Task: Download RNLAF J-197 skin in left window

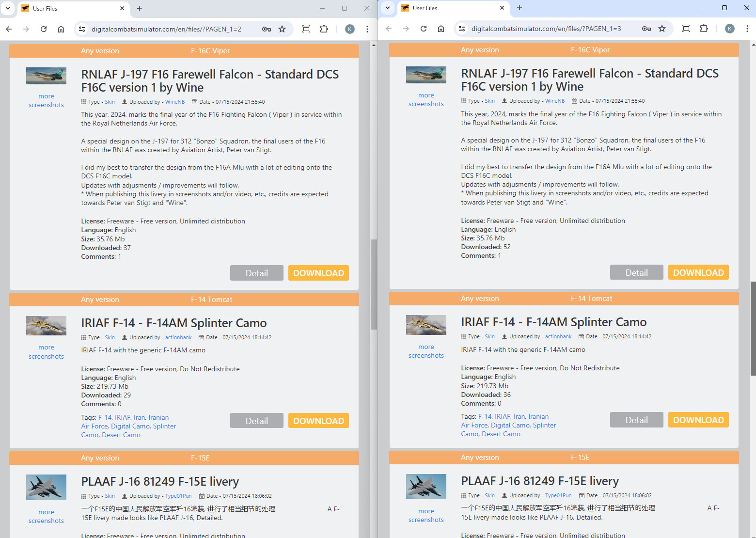Action: pyautogui.click(x=318, y=273)
